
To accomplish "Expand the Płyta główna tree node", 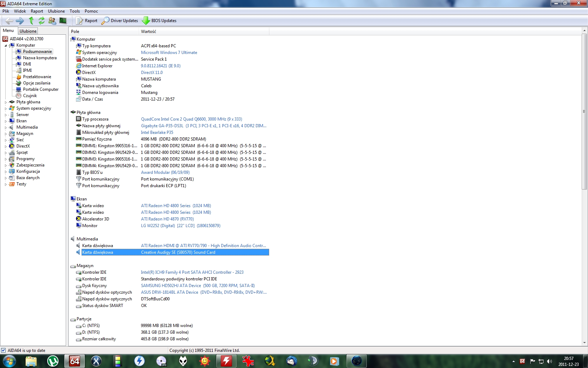I will [x=6, y=102].
